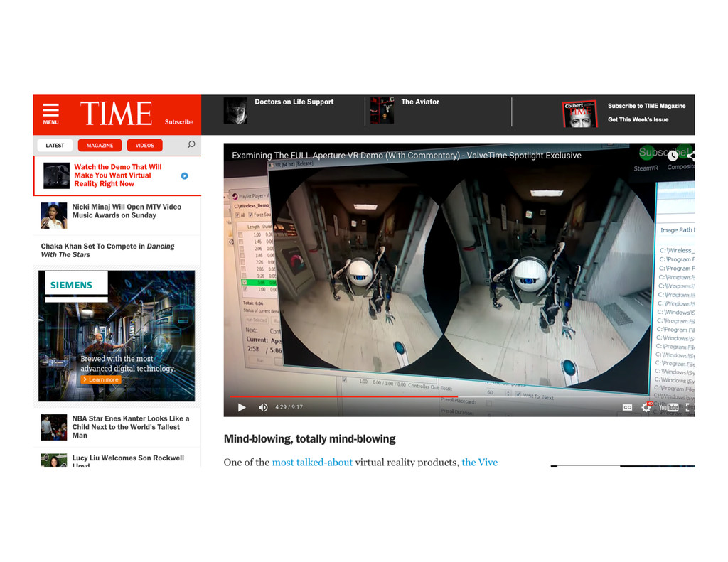Open Nicki Minaj MTV Video Music Awards story

127,211
